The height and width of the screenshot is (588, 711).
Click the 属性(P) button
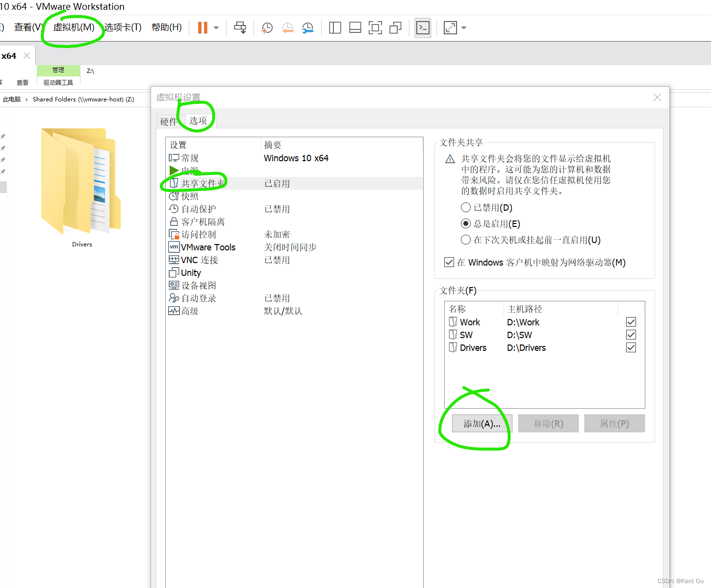pos(614,423)
